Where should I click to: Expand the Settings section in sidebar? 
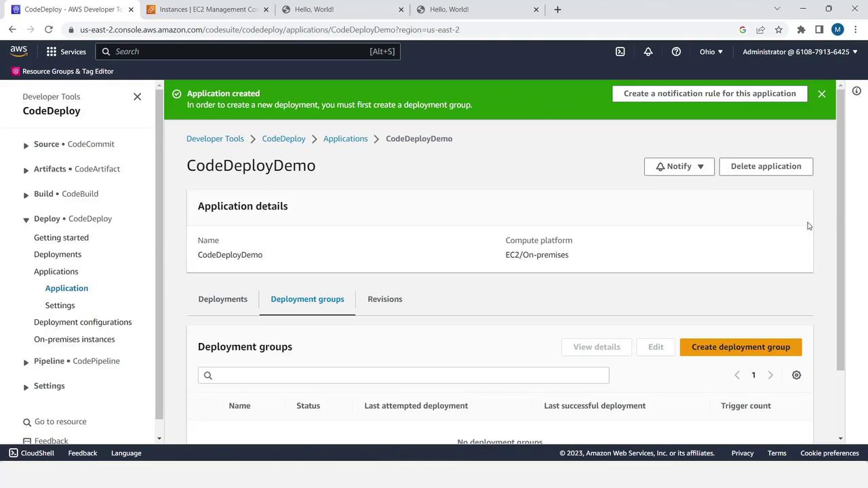[x=26, y=387]
